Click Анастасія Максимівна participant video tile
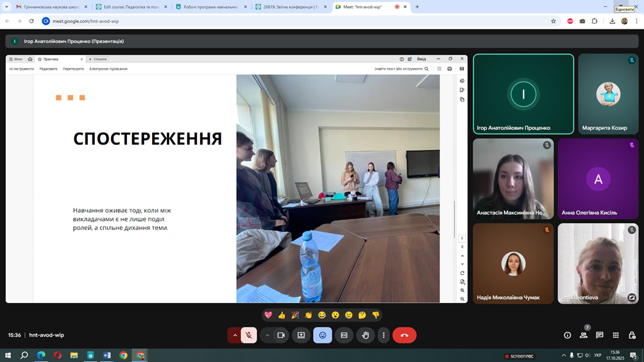Image resolution: width=644 pixels, height=362 pixels. tap(513, 179)
